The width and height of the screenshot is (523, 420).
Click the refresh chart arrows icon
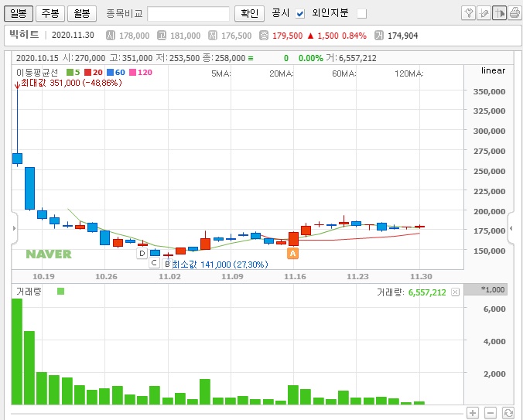(x=508, y=413)
